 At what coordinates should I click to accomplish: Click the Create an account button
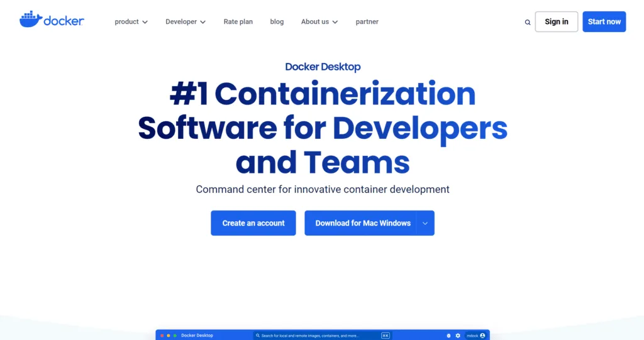click(253, 223)
